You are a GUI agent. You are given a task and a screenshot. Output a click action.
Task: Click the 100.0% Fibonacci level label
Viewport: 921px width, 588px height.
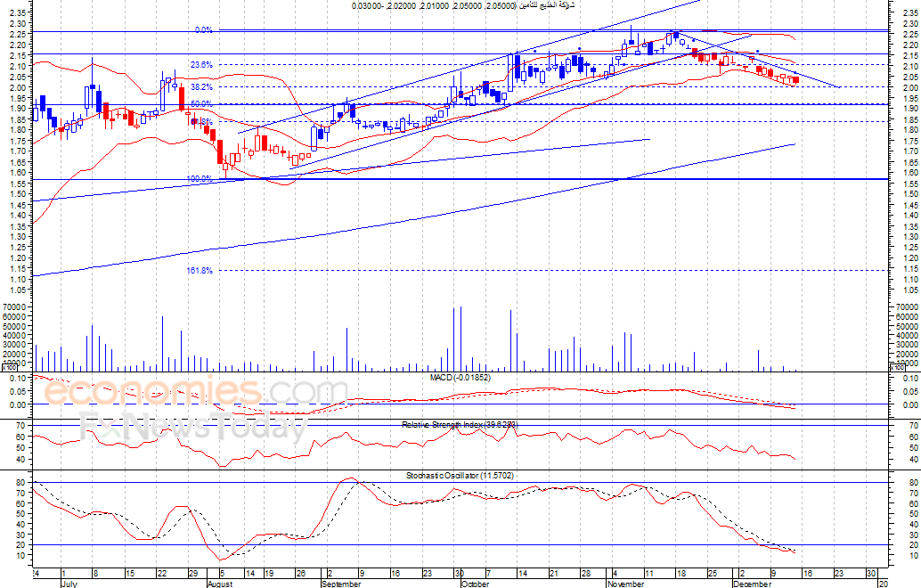[199, 179]
